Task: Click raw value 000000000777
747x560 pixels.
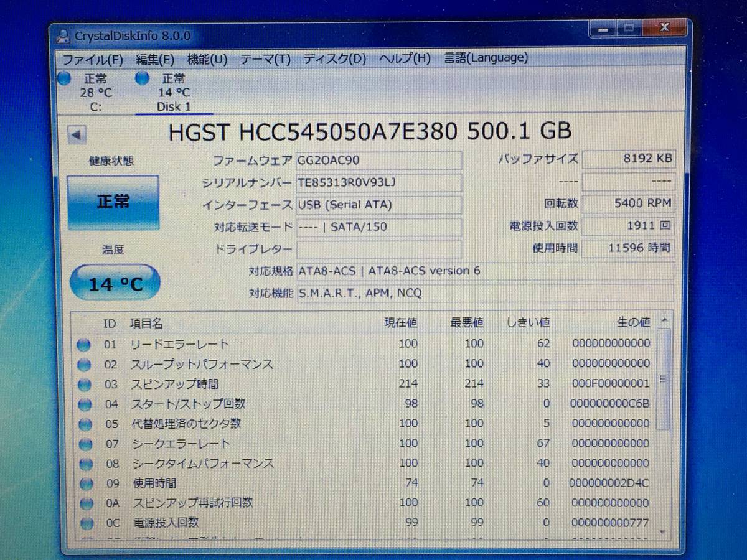Action: [610, 523]
